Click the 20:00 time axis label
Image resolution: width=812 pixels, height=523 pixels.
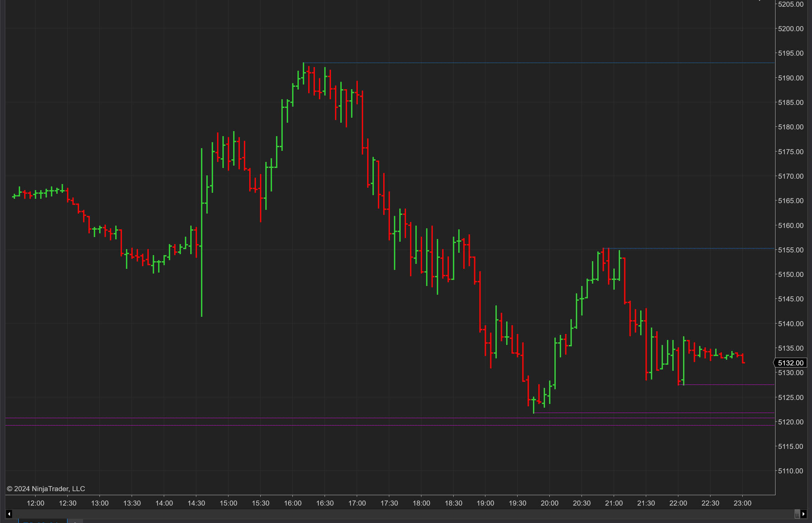549,503
